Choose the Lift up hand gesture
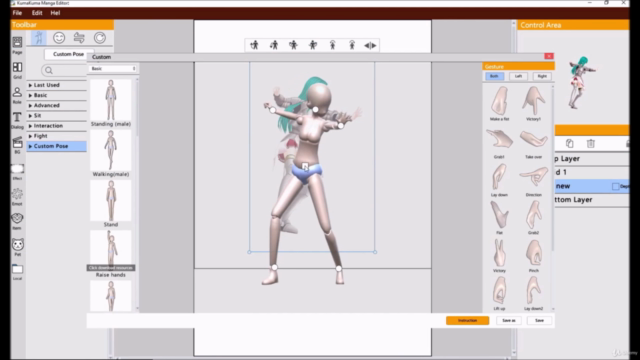The image size is (640, 360). point(499,294)
